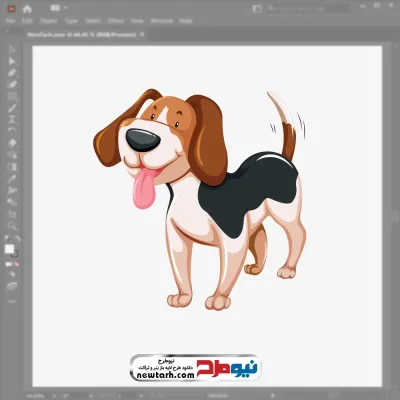This screenshot has width=400, height=400.
Task: Click the white Fill color swatch
Action: (9, 249)
